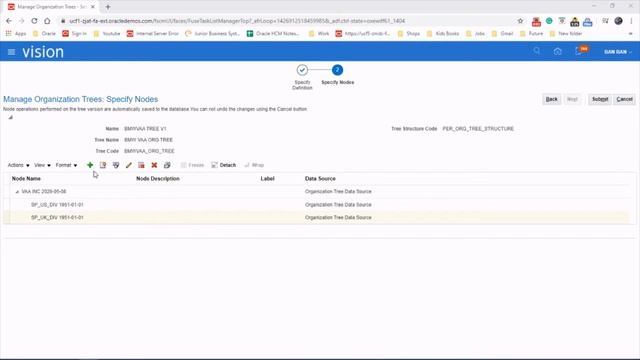640x360 pixels.
Task: Show more bookmarks overflow arrow
Action: 631,33
